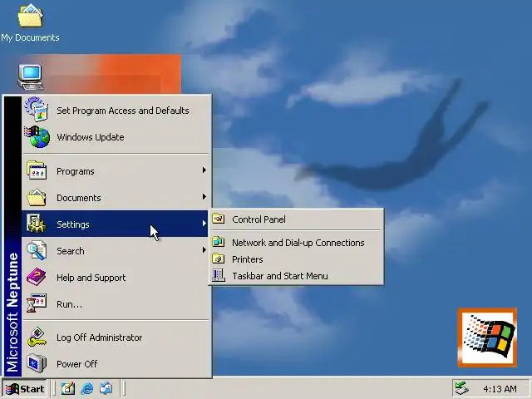Screen dimensions: 532x399
Task: Click the Programs folder icon in Start menu
Action: click(37, 170)
